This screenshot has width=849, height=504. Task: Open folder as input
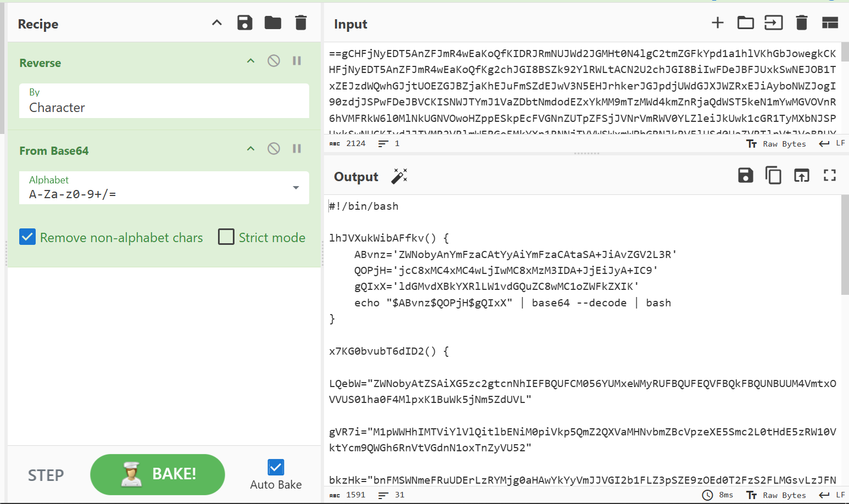[746, 23]
